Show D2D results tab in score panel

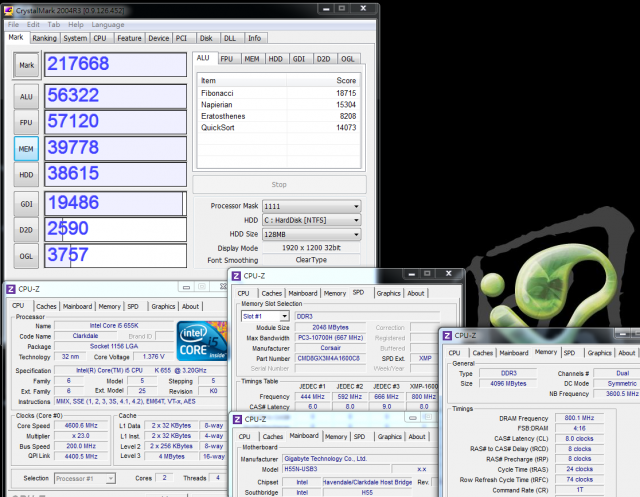click(324, 59)
